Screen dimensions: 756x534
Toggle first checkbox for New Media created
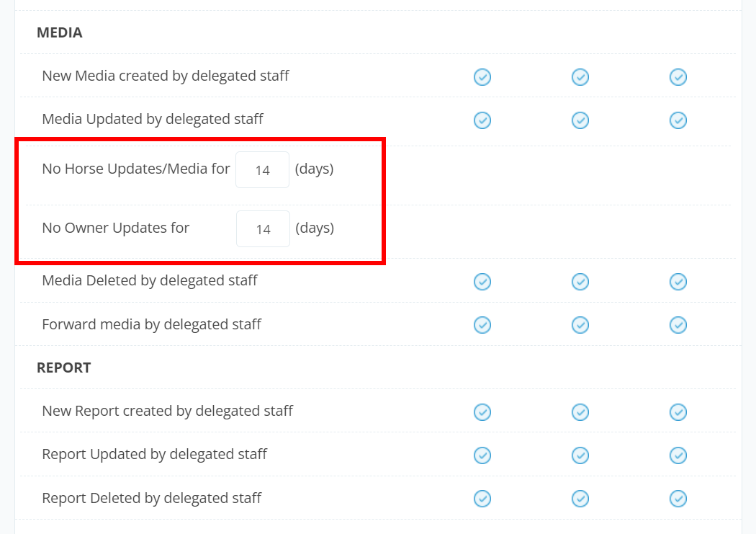pos(482,76)
